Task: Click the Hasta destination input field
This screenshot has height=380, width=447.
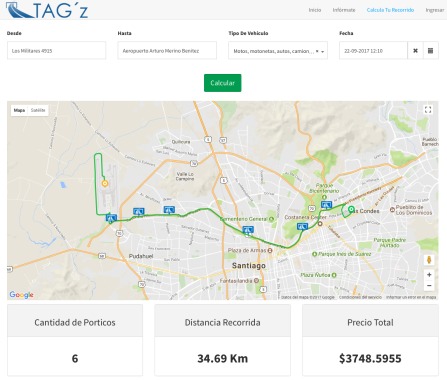Action: pos(167,51)
